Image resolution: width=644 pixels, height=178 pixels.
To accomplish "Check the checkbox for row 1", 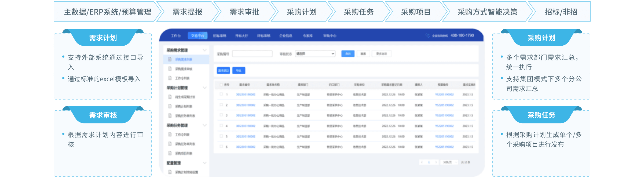I will [x=221, y=94].
